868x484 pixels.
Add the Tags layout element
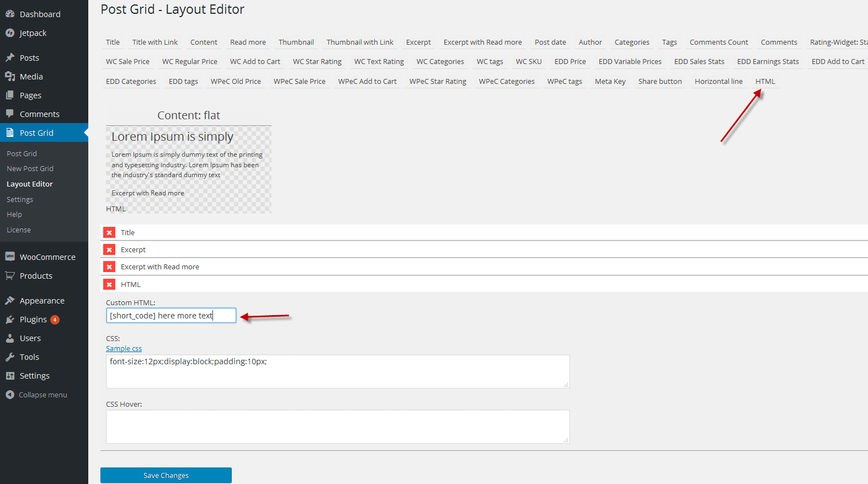click(669, 42)
